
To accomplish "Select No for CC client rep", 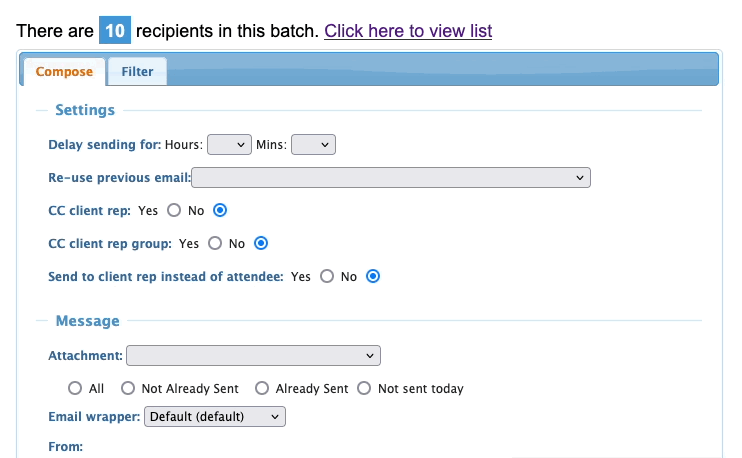I will [221, 211].
